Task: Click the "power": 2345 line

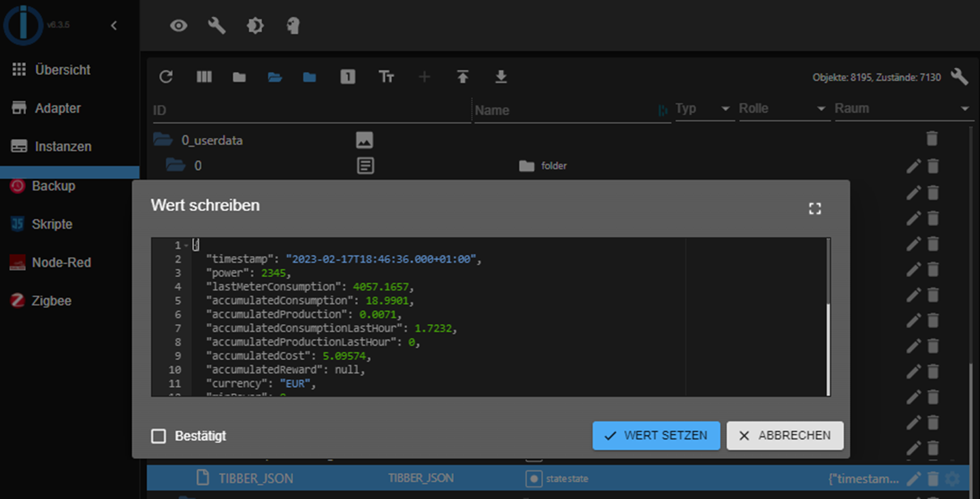Action: [x=248, y=273]
